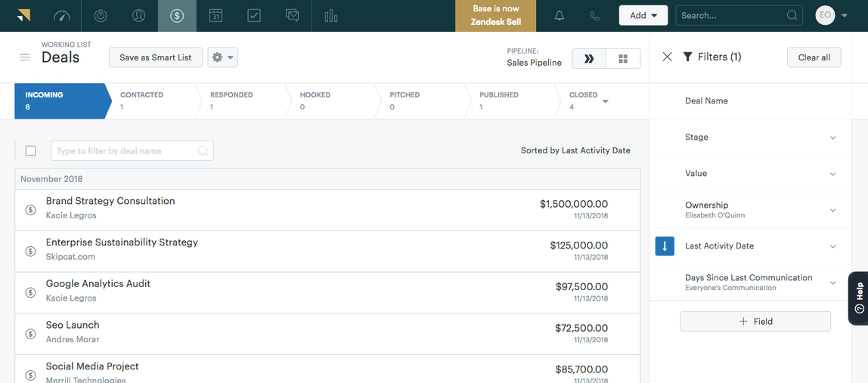Click the $97,500.00 deal value
The width and height of the screenshot is (868, 383).
[x=581, y=287]
